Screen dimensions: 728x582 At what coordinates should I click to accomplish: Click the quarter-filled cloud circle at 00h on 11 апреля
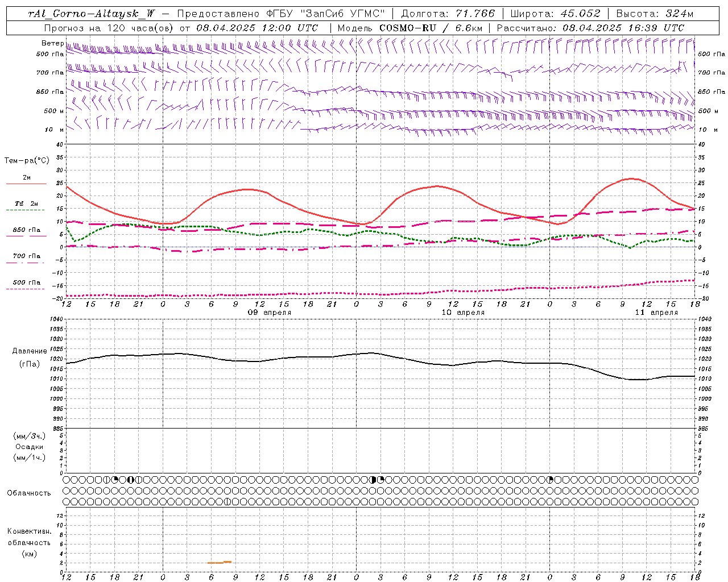tap(550, 480)
